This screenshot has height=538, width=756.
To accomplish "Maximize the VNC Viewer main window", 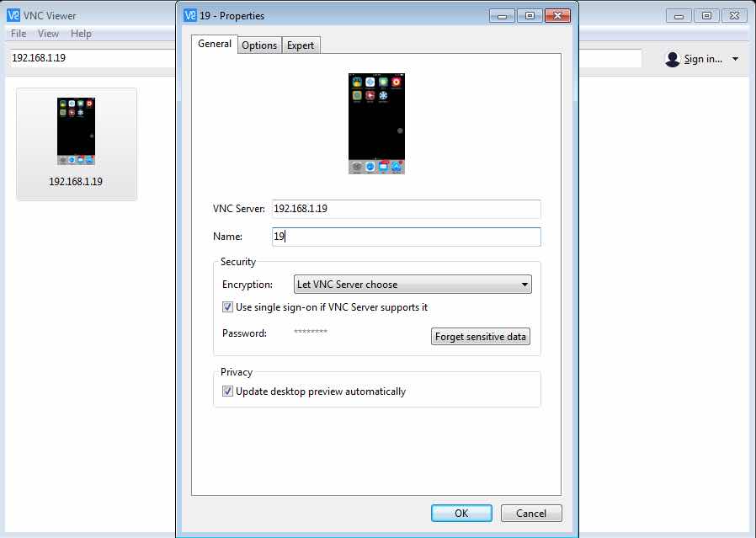I will pyautogui.click(x=706, y=16).
